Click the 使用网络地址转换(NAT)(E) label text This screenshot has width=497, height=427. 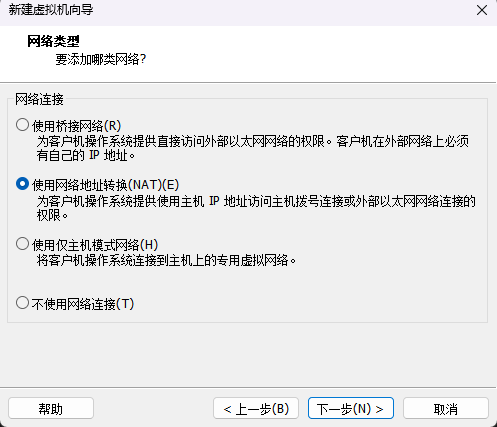tap(106, 185)
